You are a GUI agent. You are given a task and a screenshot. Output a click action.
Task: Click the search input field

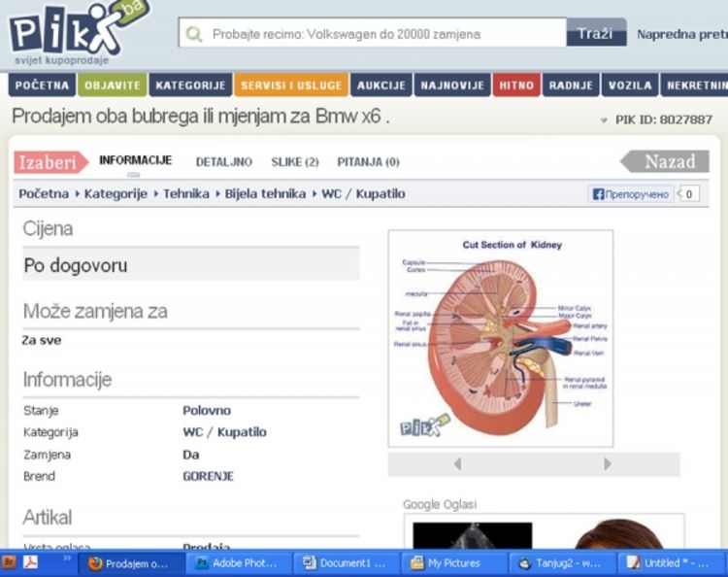[373, 33]
